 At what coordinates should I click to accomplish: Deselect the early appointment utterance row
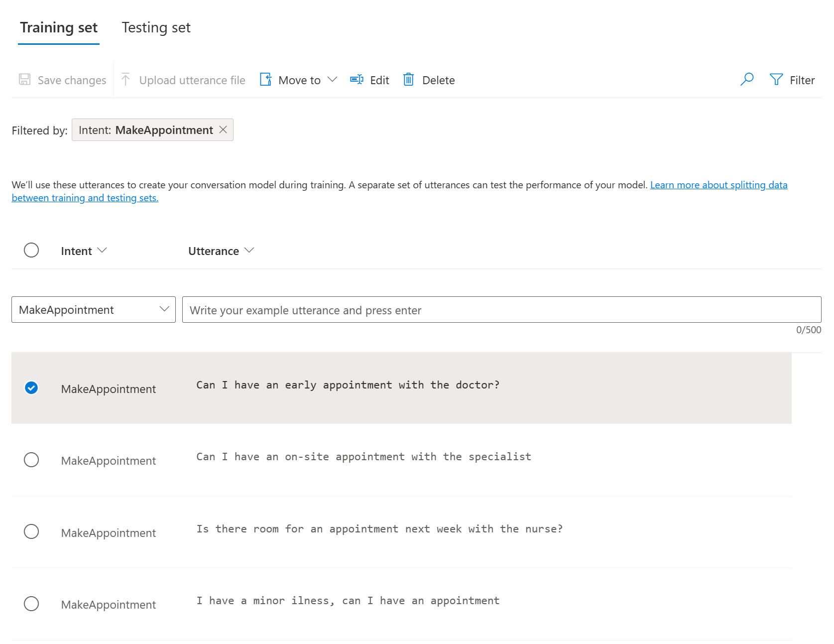click(x=31, y=387)
